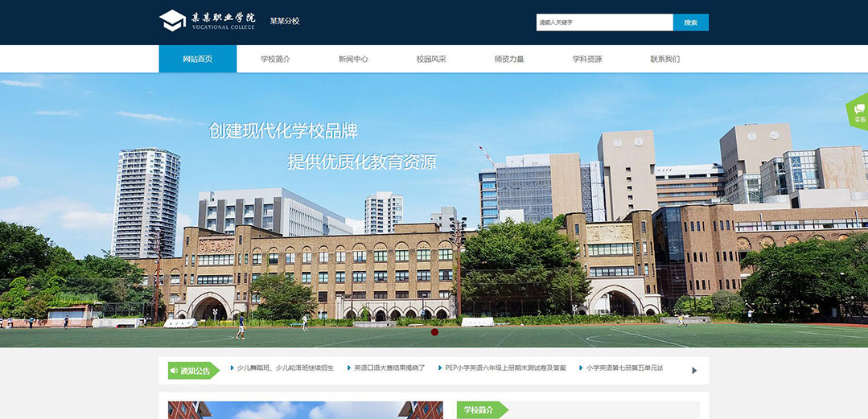Open 新闻中心 in the navigation

point(353,59)
